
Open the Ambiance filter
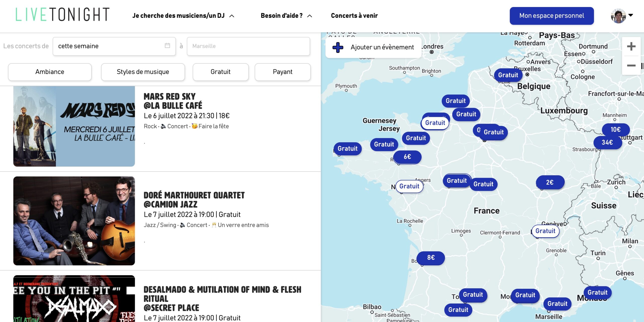(50, 72)
